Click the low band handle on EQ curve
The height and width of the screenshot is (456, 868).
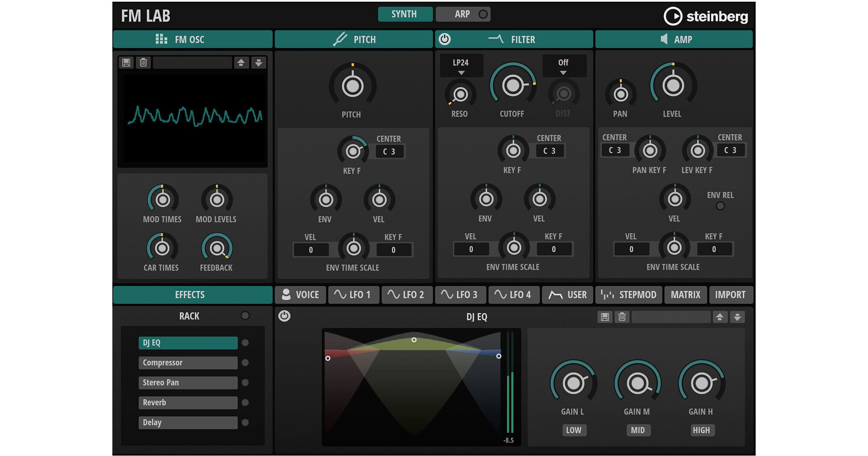tap(328, 358)
